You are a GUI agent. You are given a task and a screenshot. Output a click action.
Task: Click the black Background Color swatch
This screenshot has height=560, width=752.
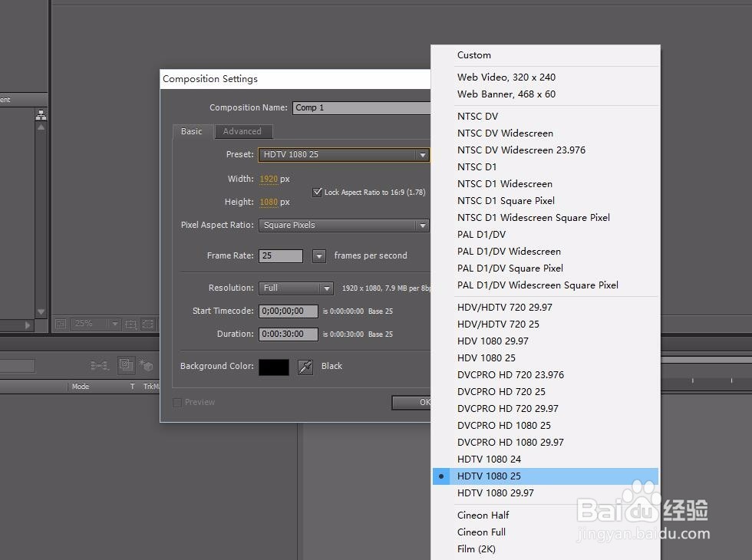tap(274, 367)
